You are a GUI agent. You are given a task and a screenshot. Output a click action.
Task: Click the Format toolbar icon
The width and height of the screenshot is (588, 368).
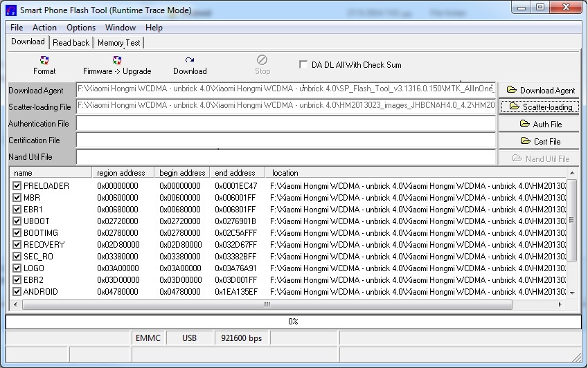tap(44, 65)
